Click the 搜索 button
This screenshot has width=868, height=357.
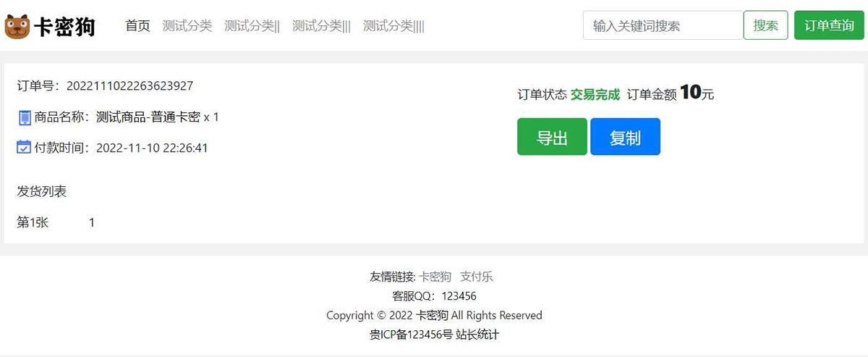765,25
